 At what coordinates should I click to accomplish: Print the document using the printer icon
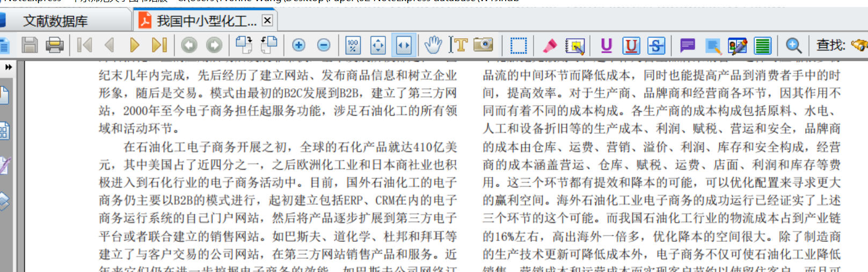click(54, 45)
